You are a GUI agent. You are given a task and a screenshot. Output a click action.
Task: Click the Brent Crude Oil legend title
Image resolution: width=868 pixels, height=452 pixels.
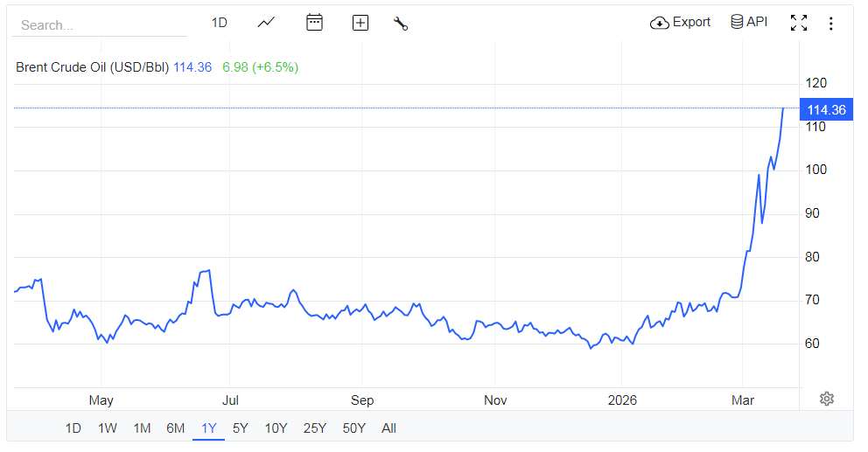tap(92, 66)
